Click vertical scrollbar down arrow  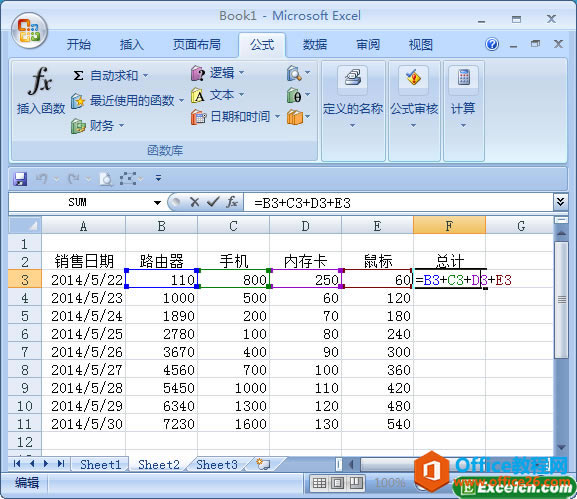coord(562,447)
